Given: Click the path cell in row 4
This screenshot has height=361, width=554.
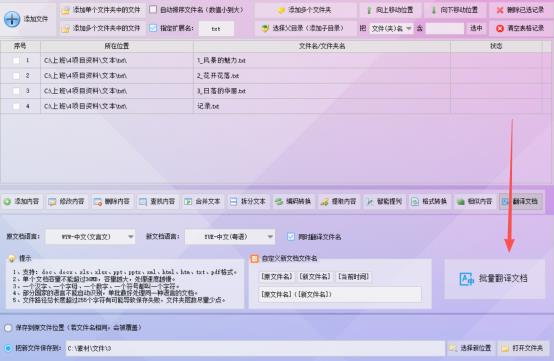Looking at the screenshot, I should (x=117, y=106).
